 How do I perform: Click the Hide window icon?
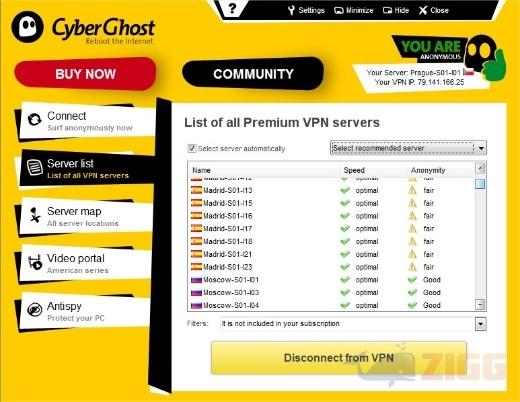pos(387,10)
